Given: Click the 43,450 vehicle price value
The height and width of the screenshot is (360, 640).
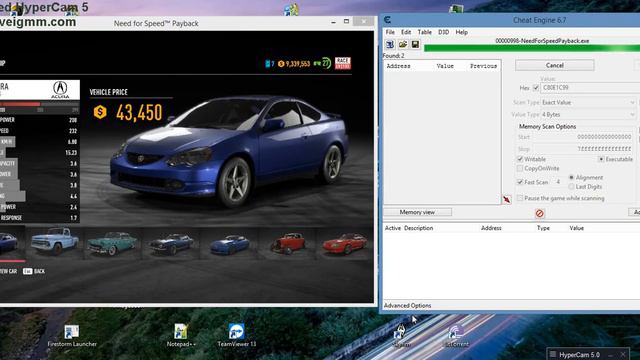Looking at the screenshot, I should pos(139,113).
